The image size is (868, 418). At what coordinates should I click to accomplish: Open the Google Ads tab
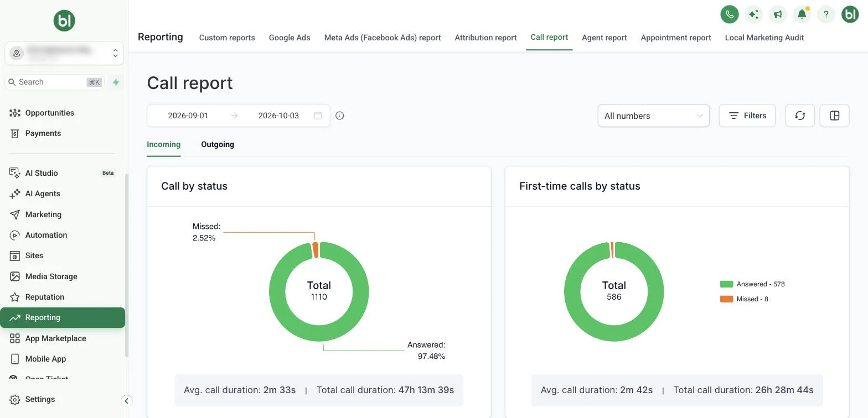(290, 38)
